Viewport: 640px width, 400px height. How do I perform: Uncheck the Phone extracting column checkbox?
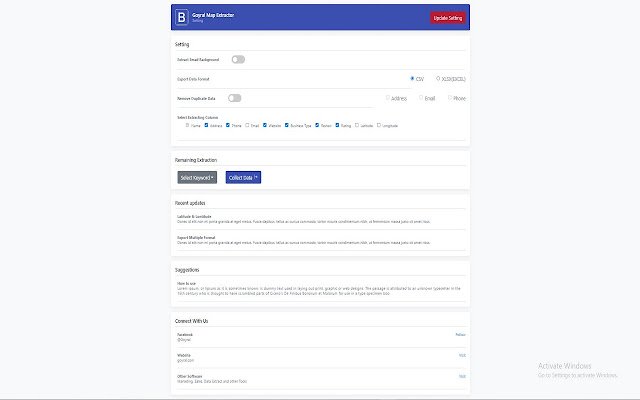(x=228, y=125)
